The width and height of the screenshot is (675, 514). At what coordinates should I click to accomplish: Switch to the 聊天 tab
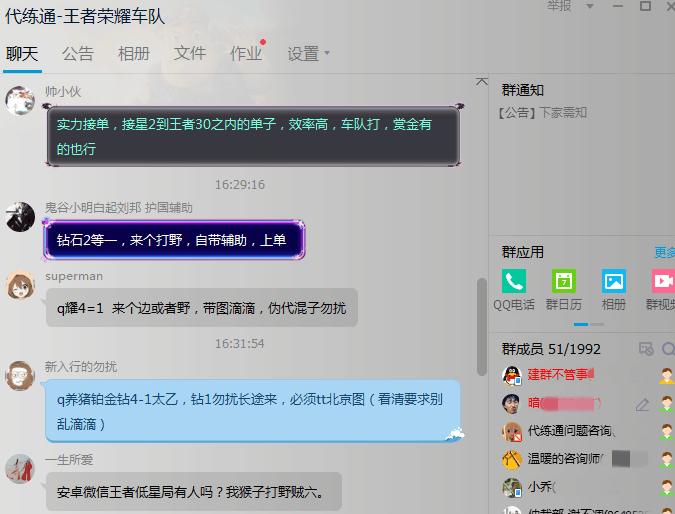click(22, 54)
